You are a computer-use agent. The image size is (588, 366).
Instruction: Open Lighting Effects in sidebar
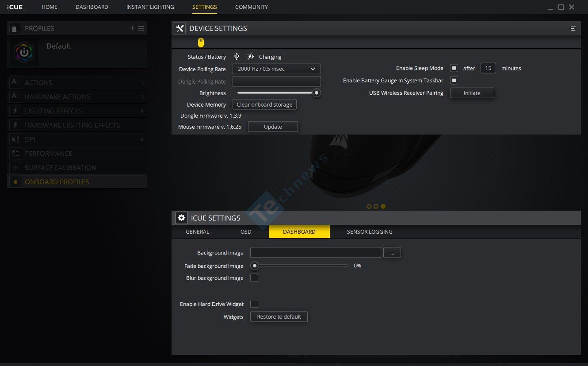77,111
